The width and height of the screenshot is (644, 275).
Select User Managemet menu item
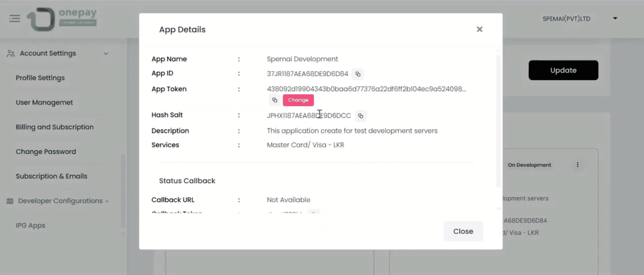pyautogui.click(x=44, y=102)
